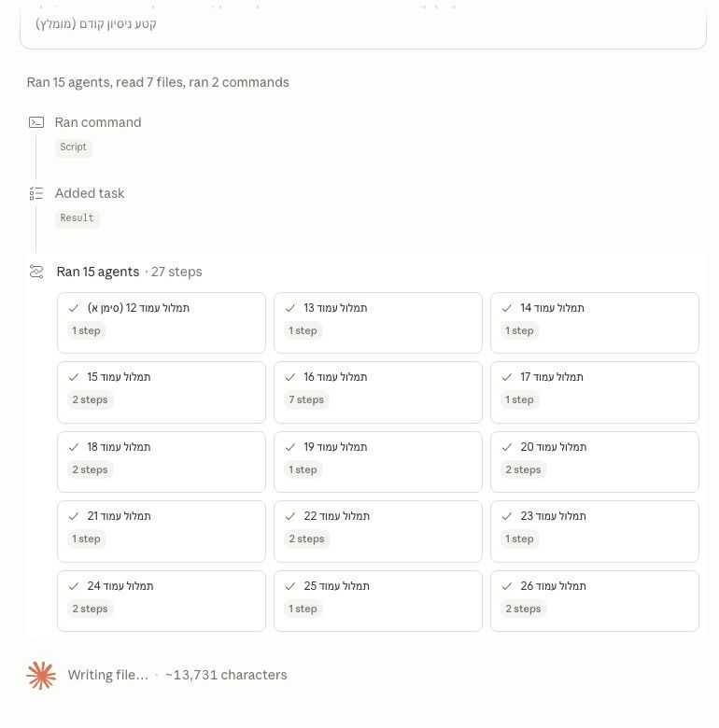Viewport: 719px width, 728px height.
Task: Open the 7 steps badge on עמוד 16
Action: click(x=306, y=399)
